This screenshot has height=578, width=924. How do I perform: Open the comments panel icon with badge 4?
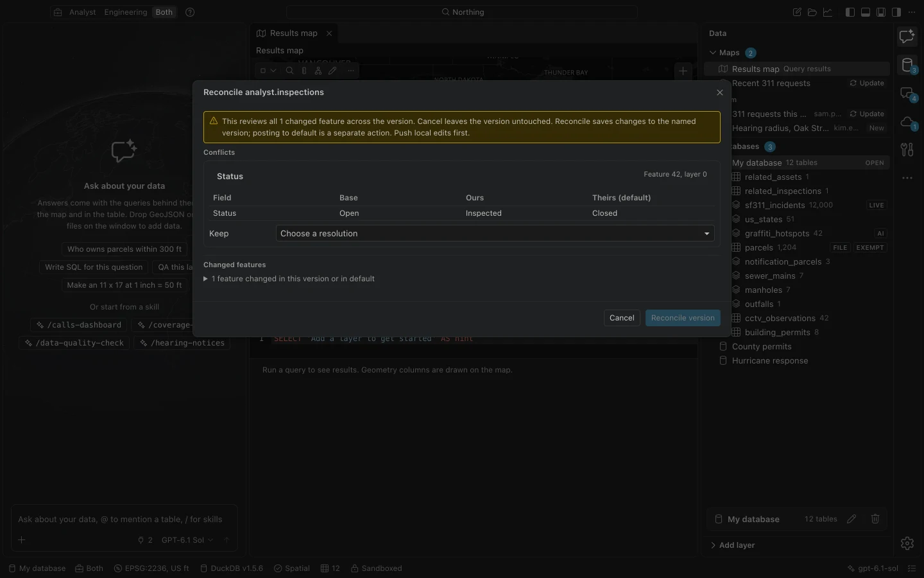(907, 94)
